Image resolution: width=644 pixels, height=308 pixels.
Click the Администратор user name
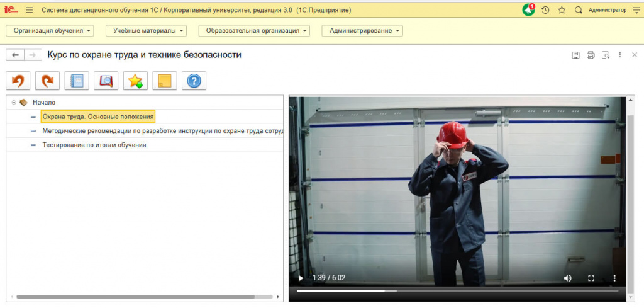(608, 10)
